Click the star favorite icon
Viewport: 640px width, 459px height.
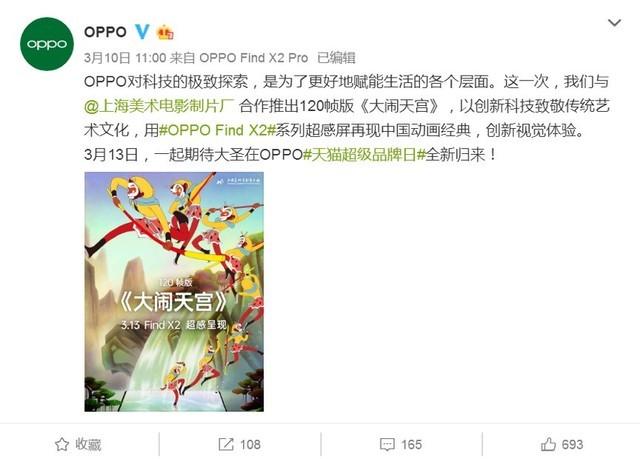click(62, 444)
